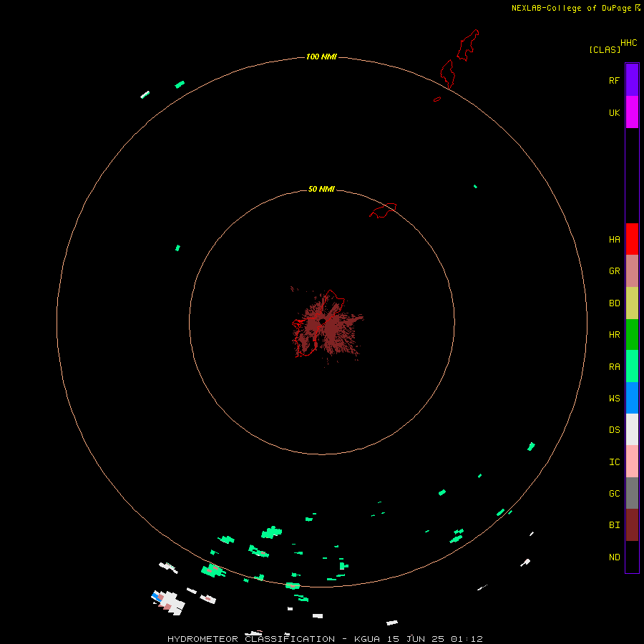Viewport: 644px width, 644px height.
Task: Click the UK magenta legend swatch
Action: point(632,112)
